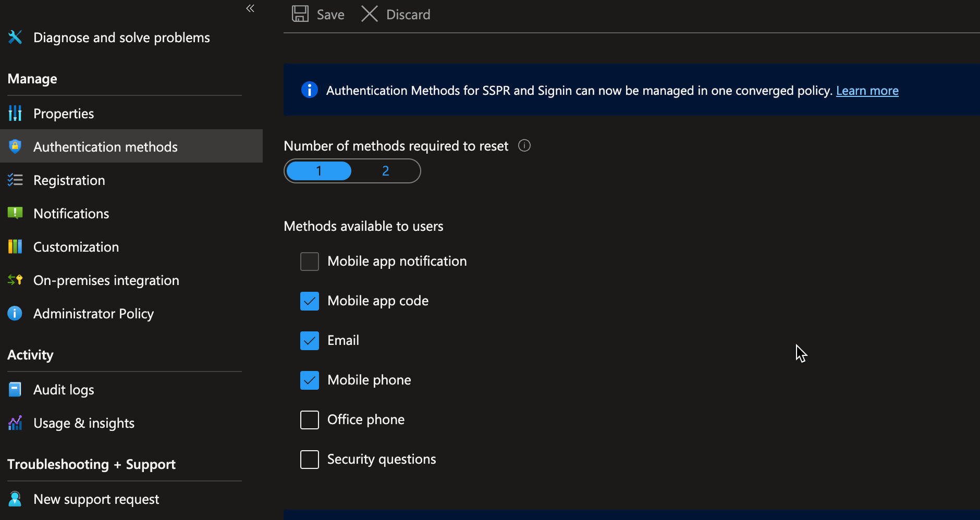Set required reset methods to 2
This screenshot has width=980, height=520.
(385, 171)
